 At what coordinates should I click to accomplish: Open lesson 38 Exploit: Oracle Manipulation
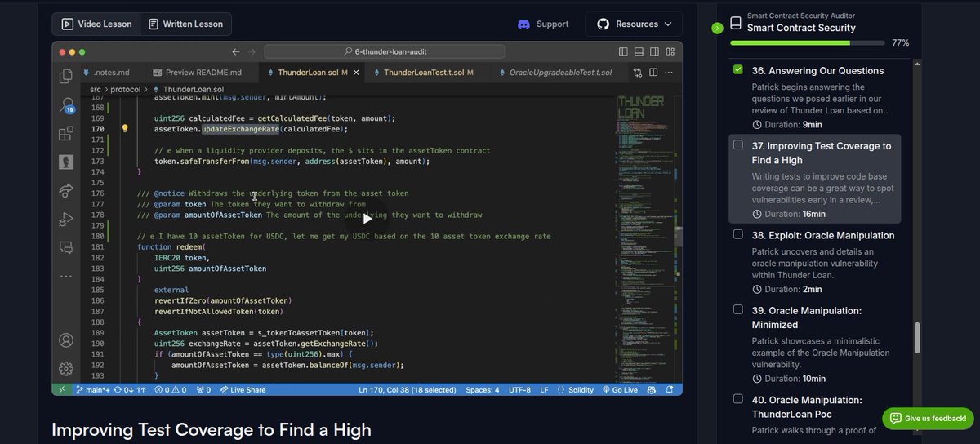[x=814, y=261]
